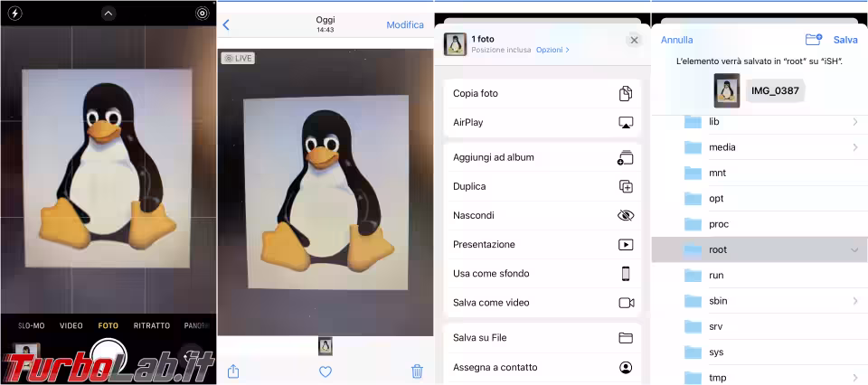Choose Salva su File

tap(542, 338)
